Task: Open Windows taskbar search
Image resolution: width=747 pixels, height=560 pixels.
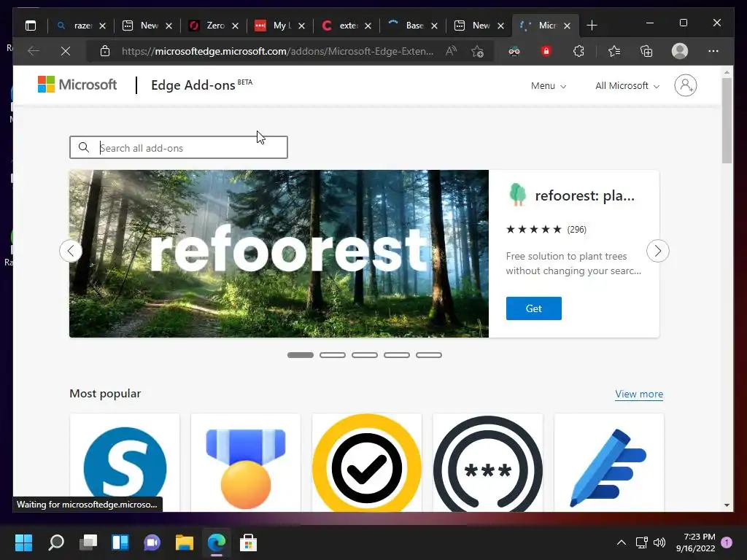Action: coord(55,542)
